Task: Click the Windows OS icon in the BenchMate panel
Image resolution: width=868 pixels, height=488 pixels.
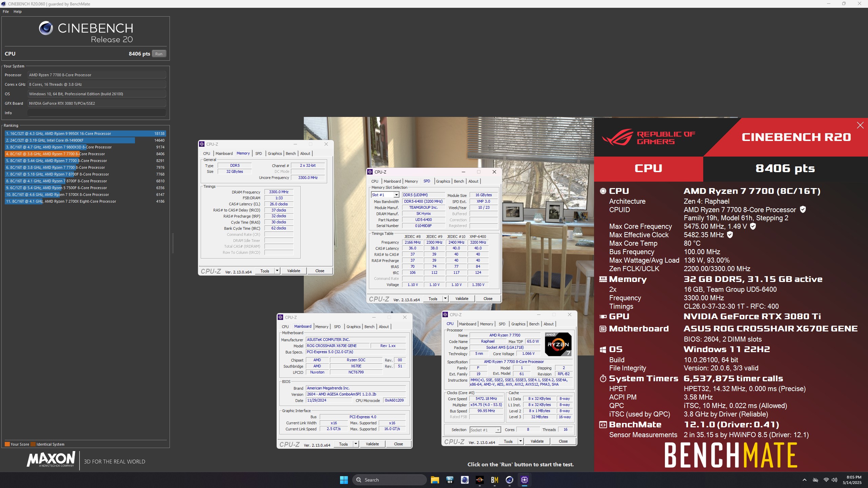Action: pos(603,349)
